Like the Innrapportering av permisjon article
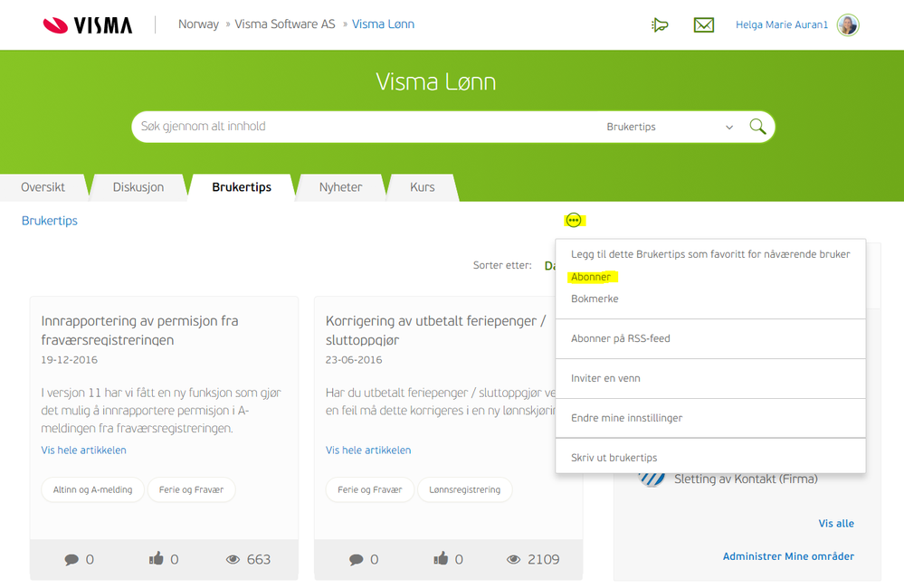The image size is (904, 588). click(157, 558)
